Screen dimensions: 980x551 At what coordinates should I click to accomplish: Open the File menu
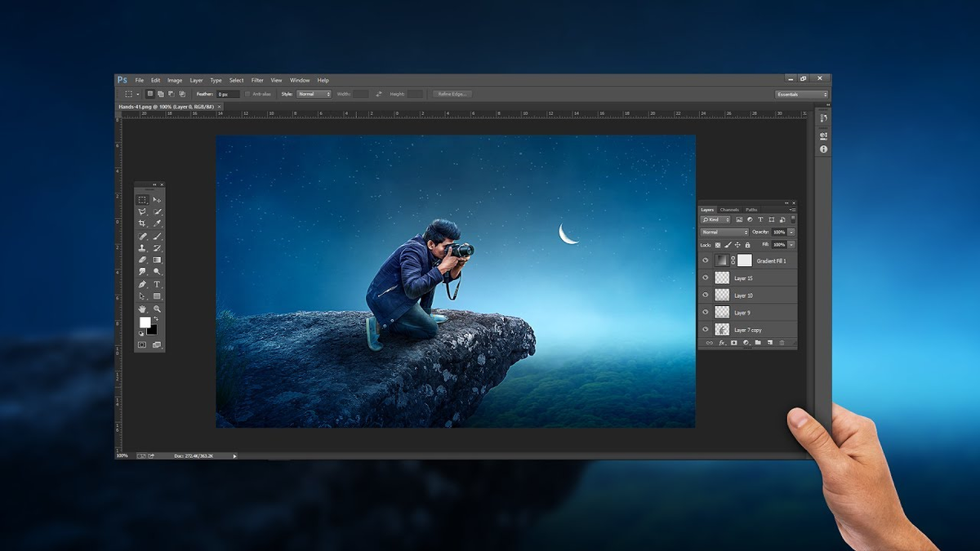coord(140,80)
